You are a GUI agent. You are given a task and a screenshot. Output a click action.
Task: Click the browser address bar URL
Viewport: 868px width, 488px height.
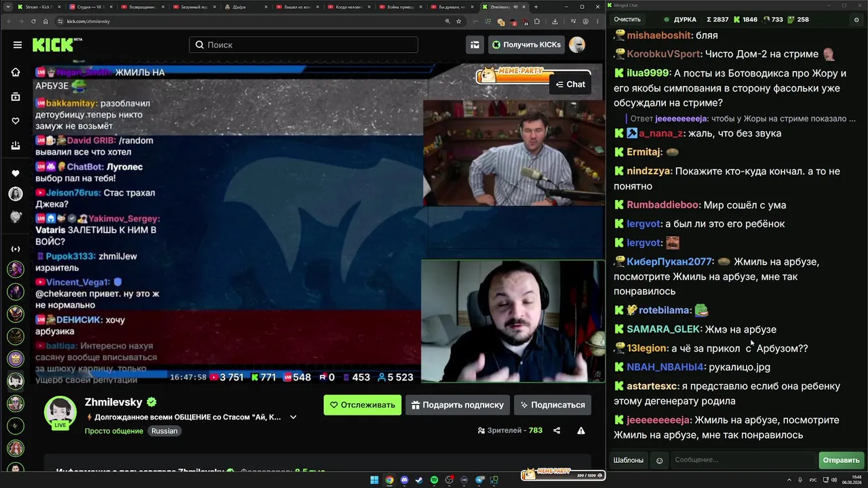point(88,21)
